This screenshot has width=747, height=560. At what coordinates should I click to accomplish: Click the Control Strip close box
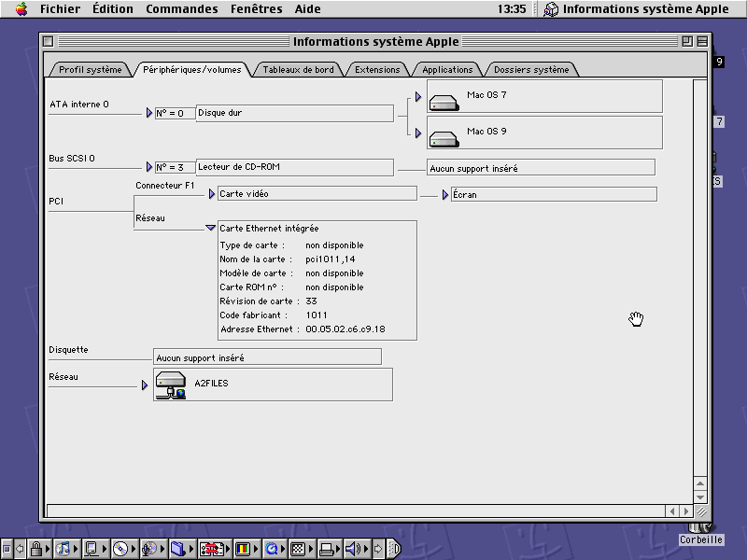tap(7, 549)
